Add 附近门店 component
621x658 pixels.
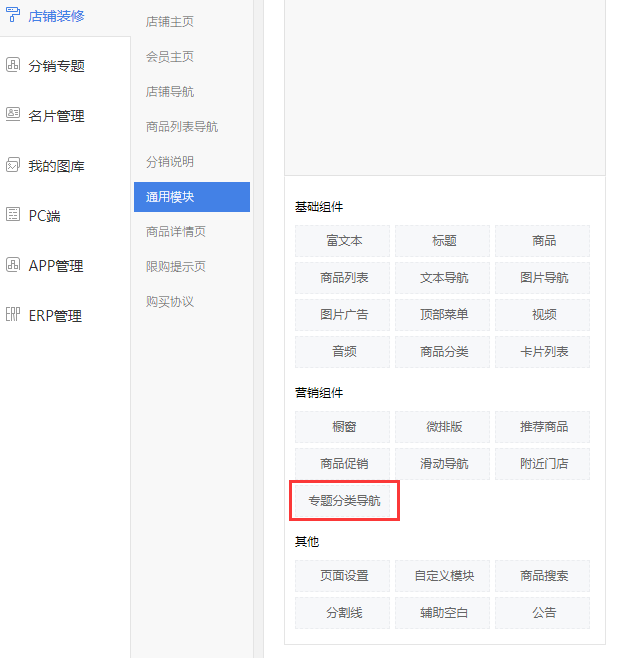click(542, 464)
